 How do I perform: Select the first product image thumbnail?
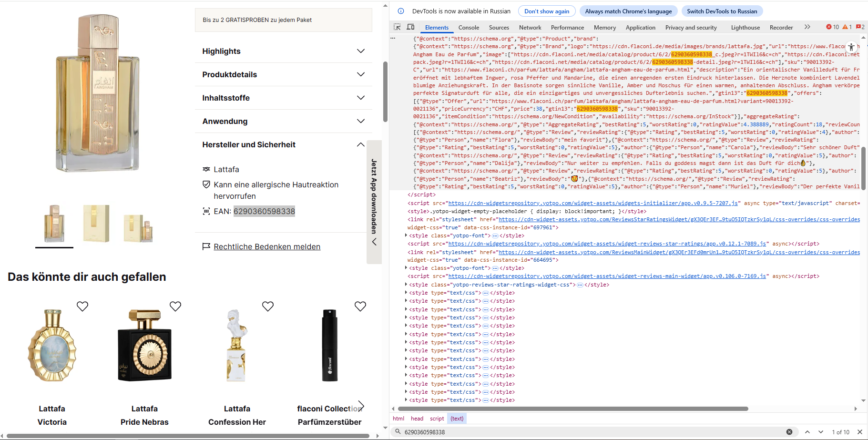click(x=54, y=224)
